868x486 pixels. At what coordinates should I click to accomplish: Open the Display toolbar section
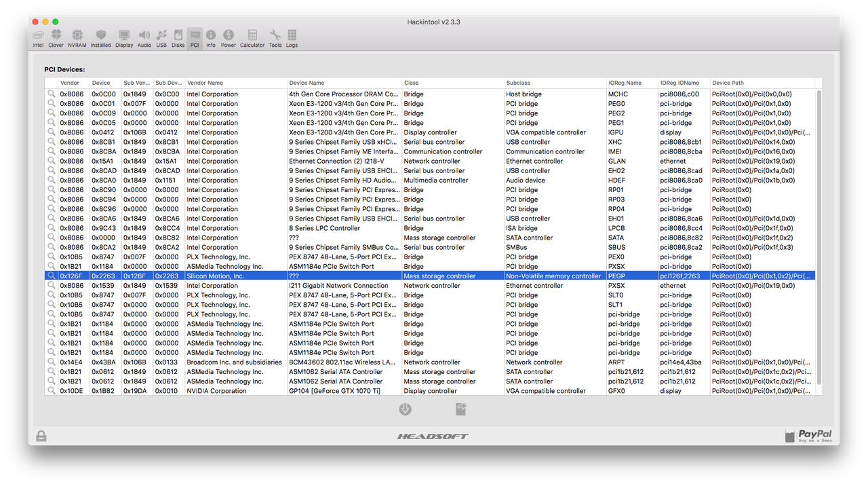(124, 38)
